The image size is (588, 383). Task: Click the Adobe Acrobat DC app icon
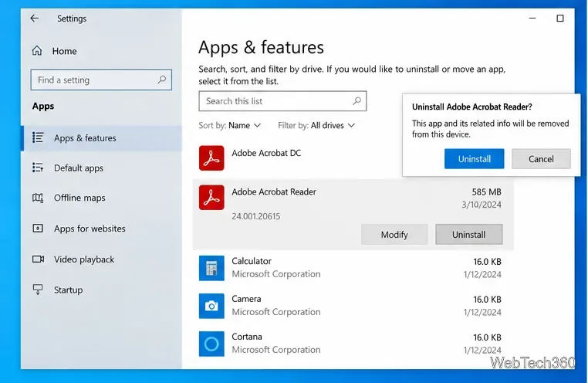point(211,158)
